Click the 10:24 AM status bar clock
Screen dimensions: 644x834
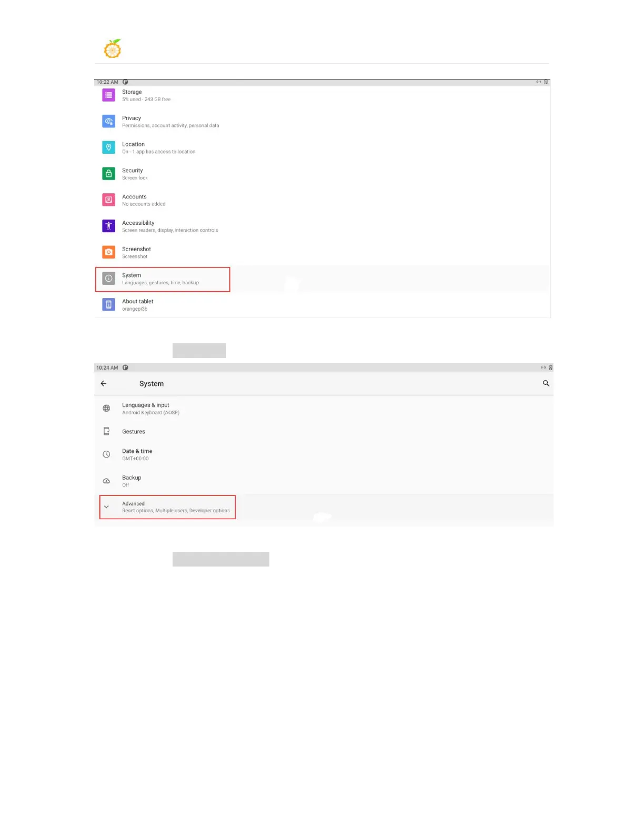(107, 368)
